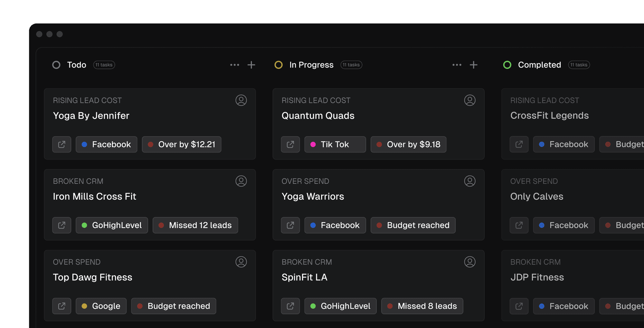Viewport: 644px width, 328px height.
Task: Select Over by $9.18 tag
Action: (409, 144)
